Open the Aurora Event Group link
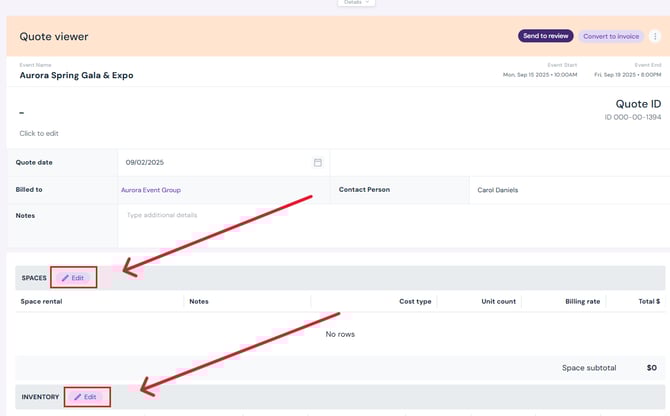The height and width of the screenshot is (416, 670). tap(151, 190)
